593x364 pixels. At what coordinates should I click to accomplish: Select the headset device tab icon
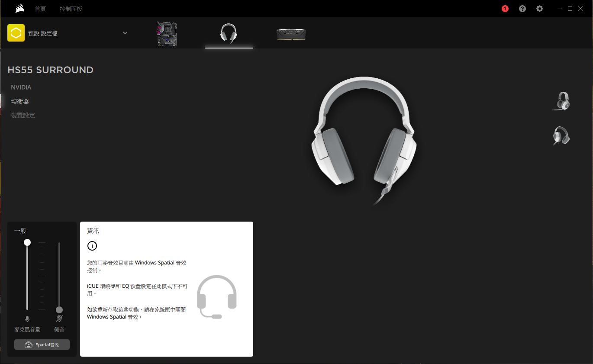click(229, 34)
